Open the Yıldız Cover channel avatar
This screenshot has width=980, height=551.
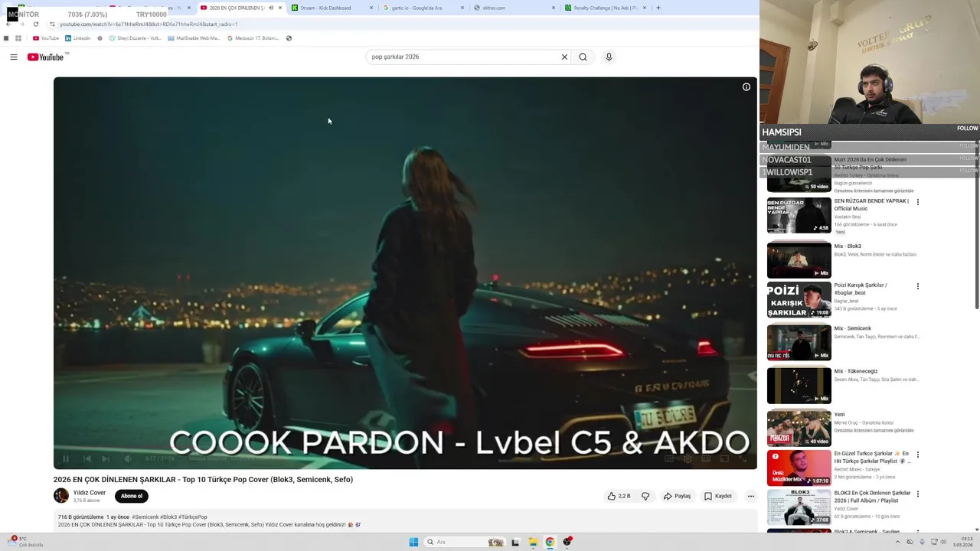pos(61,496)
